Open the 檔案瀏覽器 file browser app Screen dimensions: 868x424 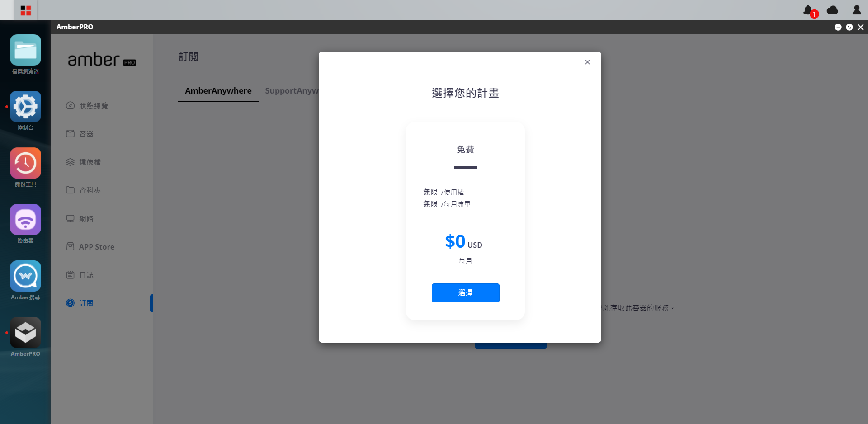25,50
